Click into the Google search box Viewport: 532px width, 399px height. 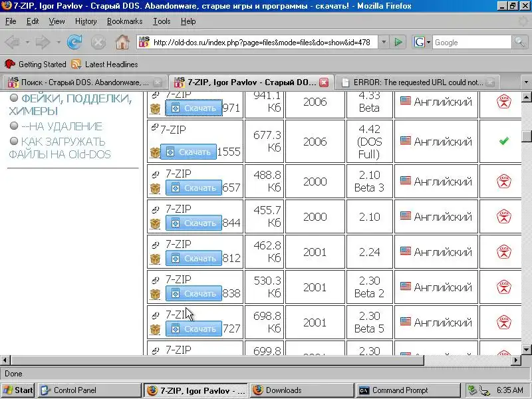pyautogui.click(x=472, y=43)
